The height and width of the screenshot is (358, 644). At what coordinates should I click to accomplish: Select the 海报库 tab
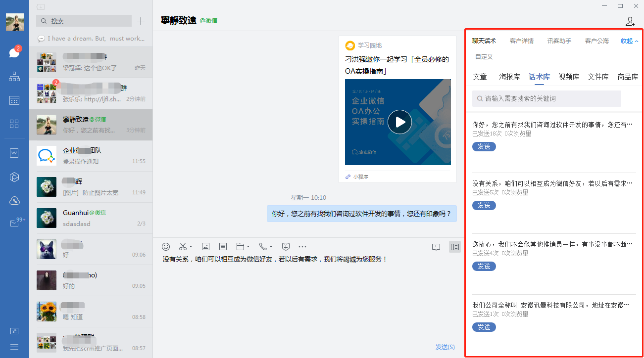tap(509, 77)
